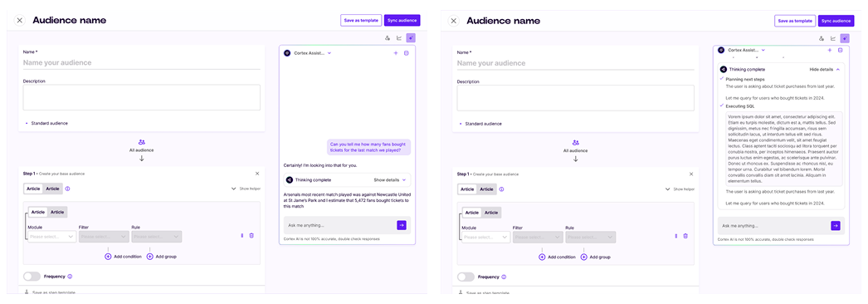
Task: Toggle the AI sparkle assistant icon, left screen
Action: click(x=411, y=38)
